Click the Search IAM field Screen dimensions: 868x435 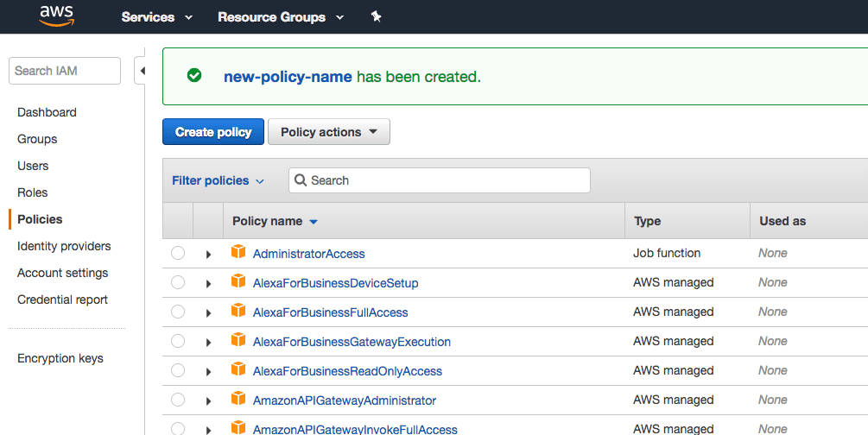(x=65, y=71)
